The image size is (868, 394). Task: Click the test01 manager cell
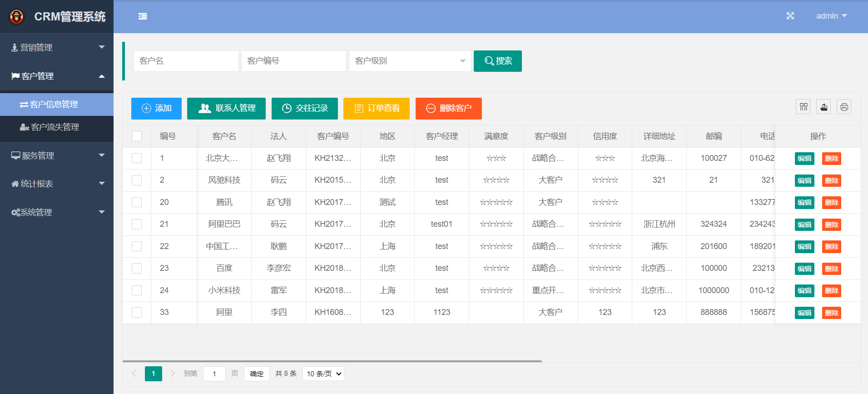(x=442, y=224)
